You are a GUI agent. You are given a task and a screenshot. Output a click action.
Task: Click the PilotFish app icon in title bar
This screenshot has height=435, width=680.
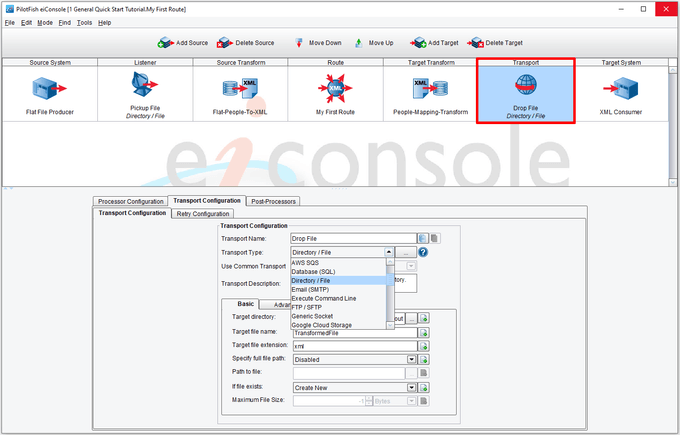[10, 9]
